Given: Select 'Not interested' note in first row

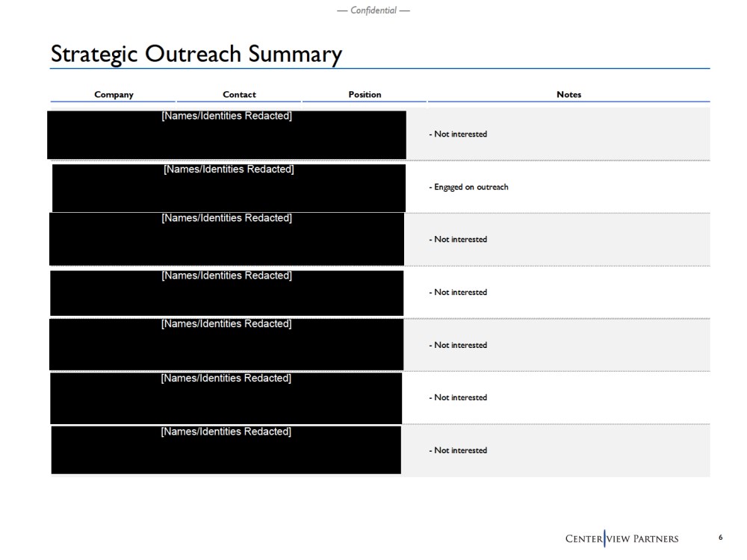Looking at the screenshot, I should 459,134.
